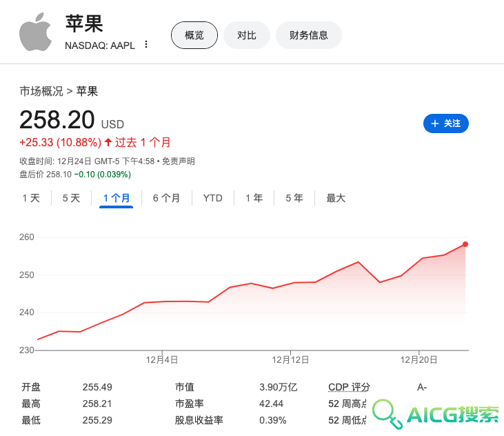Select the 概览 tab

tap(194, 35)
